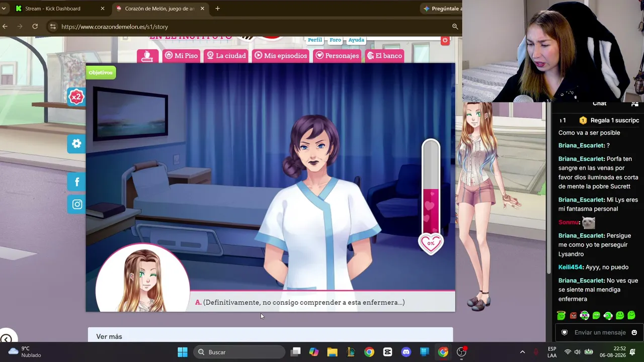Click the heart 0% affinity indicator
644x362 pixels.
tap(431, 243)
